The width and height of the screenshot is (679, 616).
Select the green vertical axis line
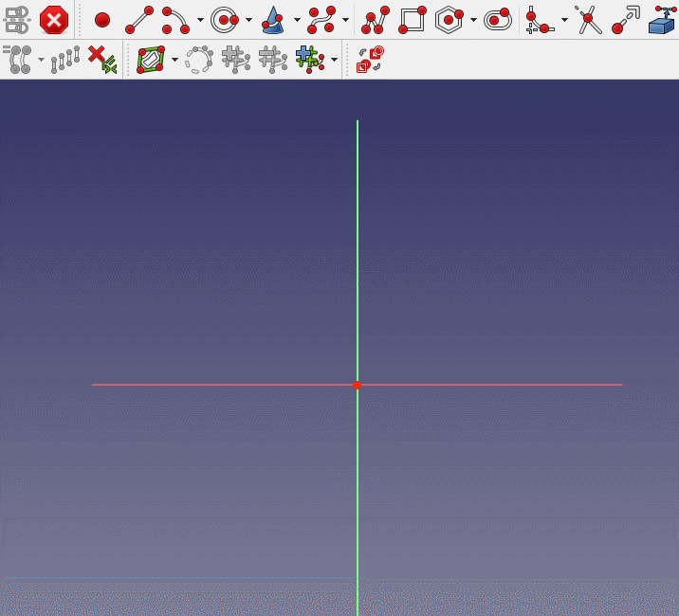(x=358, y=237)
